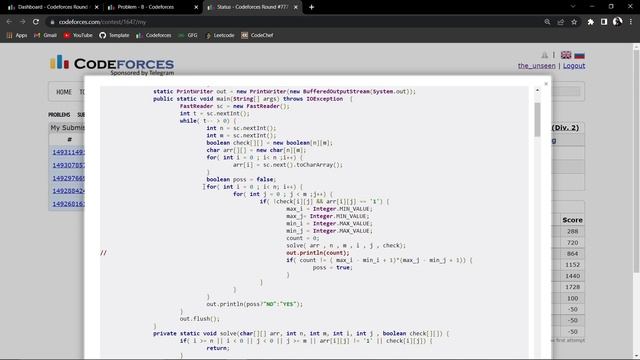Screen dimensions: 640x360
Task: Share this page icon
Action: point(561,22)
